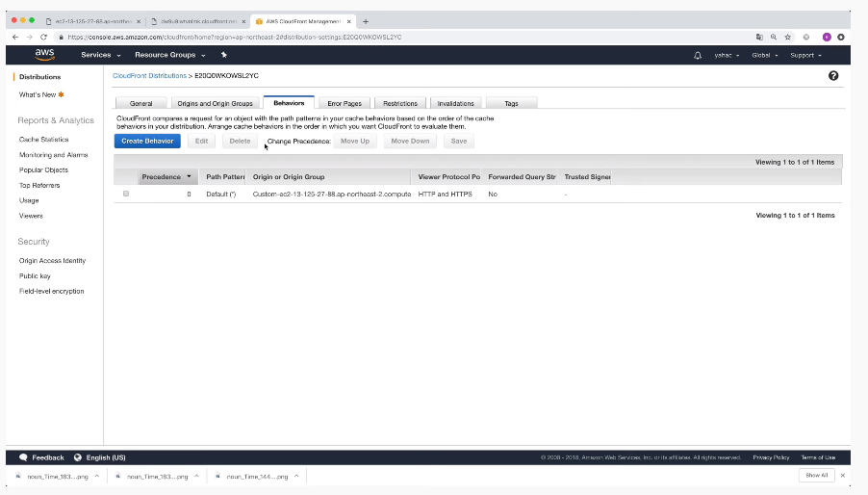Select the checkbox for Default (*) behavior
This screenshot has width=868, height=495.
click(126, 194)
